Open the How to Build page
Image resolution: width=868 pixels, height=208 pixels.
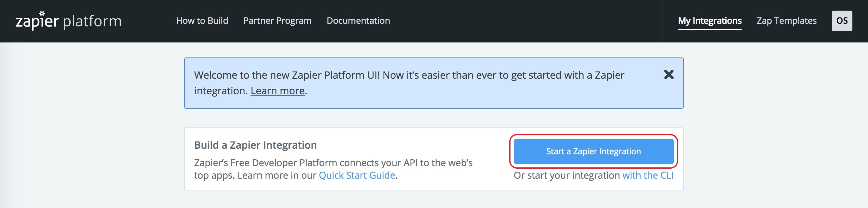tap(202, 21)
